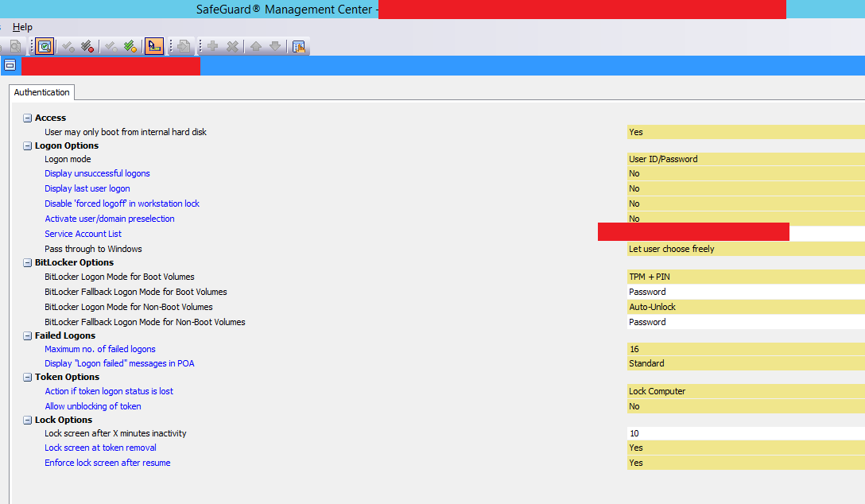
Task: Click the No value for Allow unblocking of token
Action: [x=746, y=406]
